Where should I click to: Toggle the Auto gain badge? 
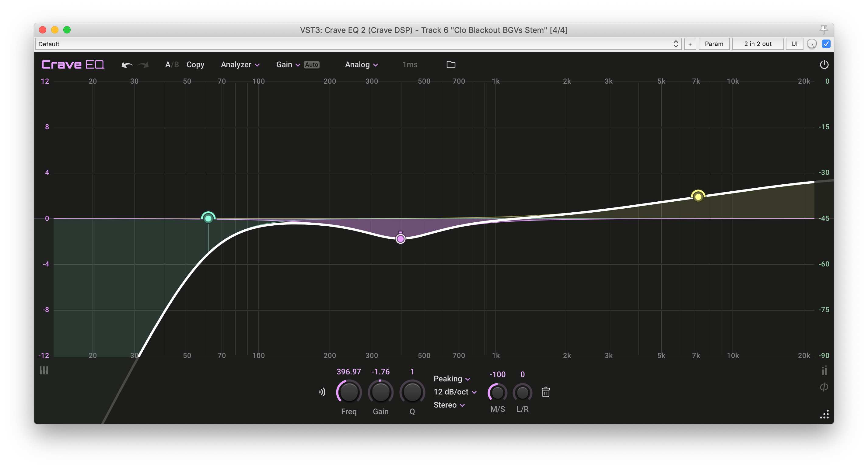click(x=311, y=65)
